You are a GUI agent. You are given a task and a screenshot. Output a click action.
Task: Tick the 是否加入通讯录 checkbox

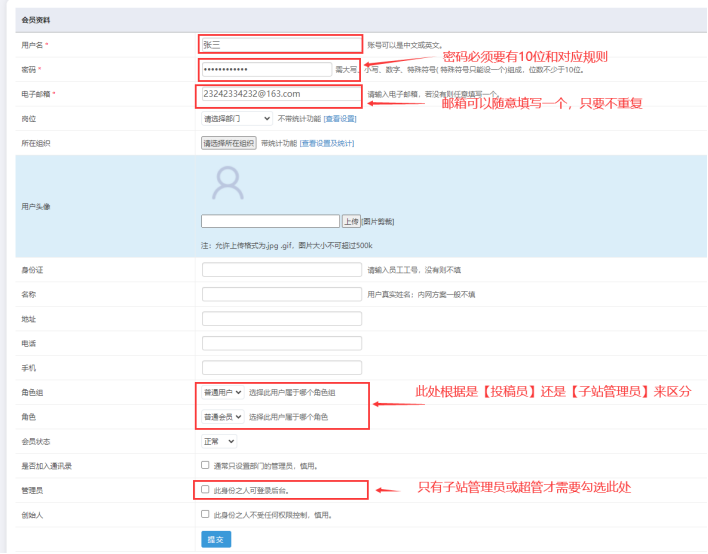[x=205, y=465]
